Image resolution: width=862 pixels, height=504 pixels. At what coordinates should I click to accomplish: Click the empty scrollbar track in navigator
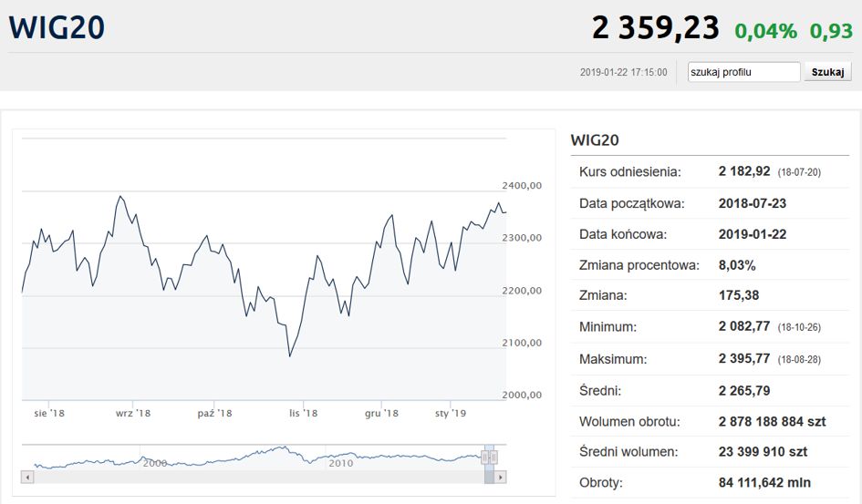[x=255, y=477]
